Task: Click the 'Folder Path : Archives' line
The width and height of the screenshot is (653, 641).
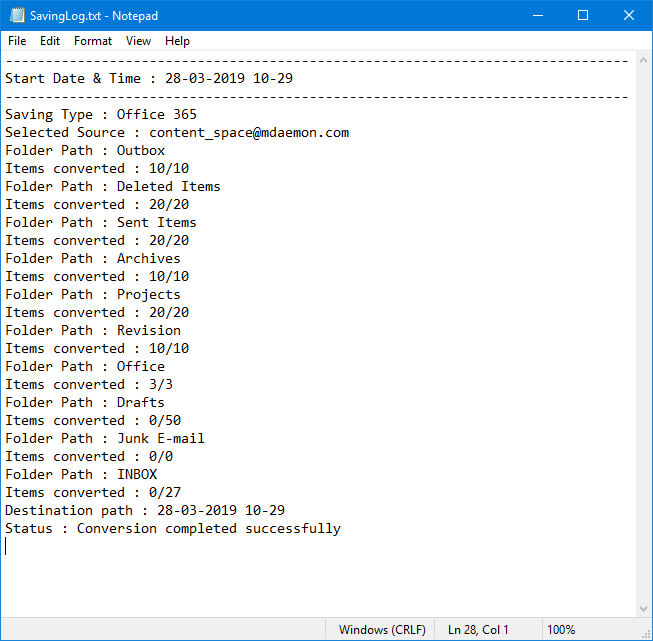Action: (x=93, y=258)
